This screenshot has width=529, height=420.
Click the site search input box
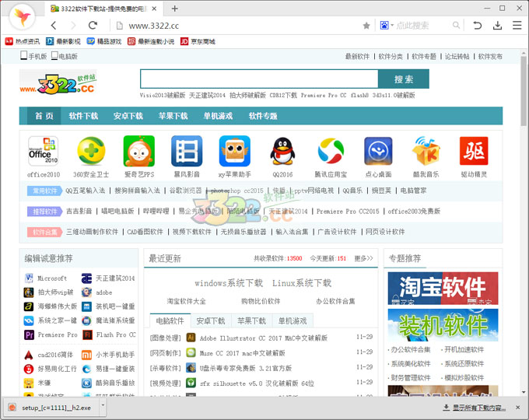(x=259, y=79)
